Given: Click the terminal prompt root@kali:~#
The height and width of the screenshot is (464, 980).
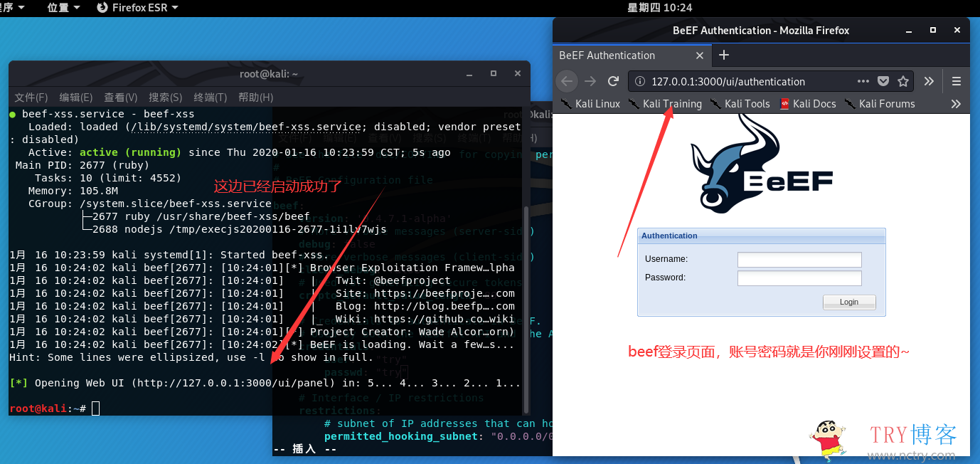Looking at the screenshot, I should 48,408.
